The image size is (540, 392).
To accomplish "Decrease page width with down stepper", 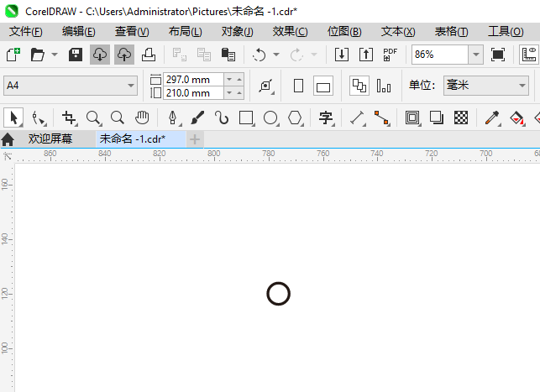I will click(229, 80).
